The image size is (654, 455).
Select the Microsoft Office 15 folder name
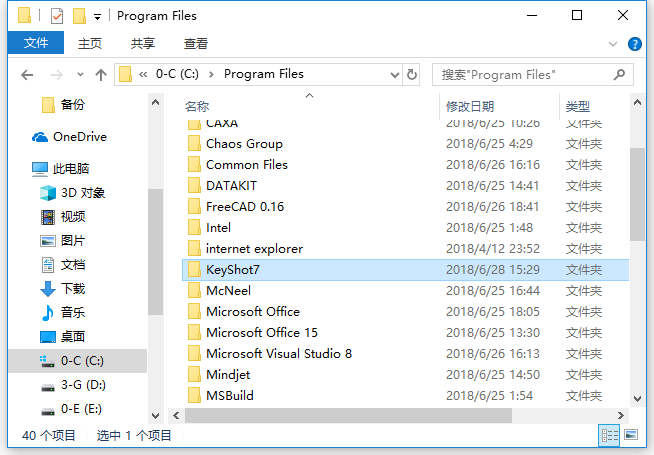coord(262,333)
